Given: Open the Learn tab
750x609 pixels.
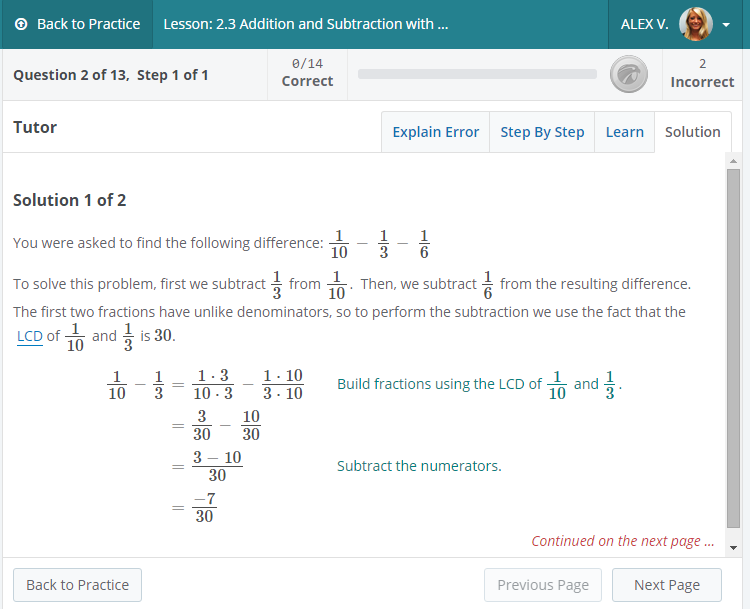Looking at the screenshot, I should click(x=624, y=132).
